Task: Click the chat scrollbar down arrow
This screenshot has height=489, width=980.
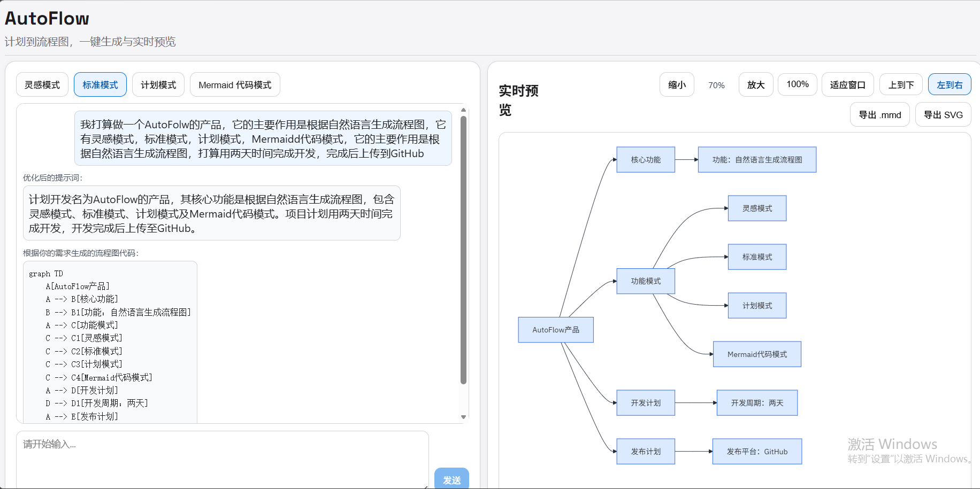Action: 463,417
